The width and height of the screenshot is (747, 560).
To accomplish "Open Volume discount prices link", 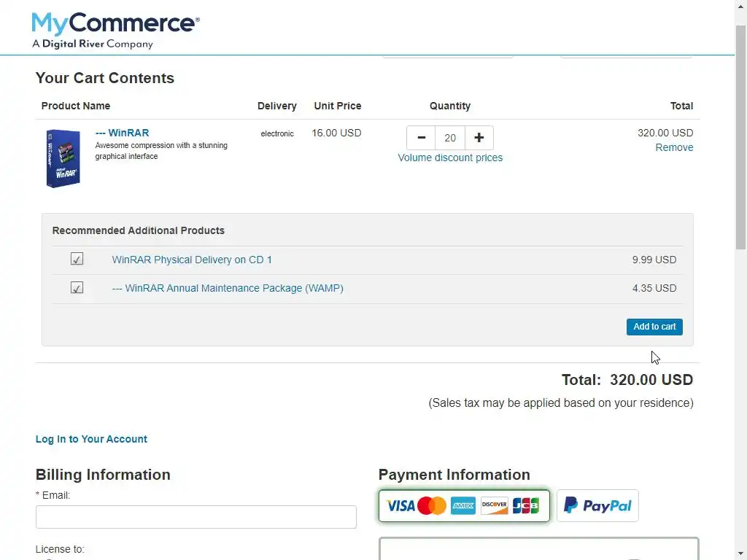I will point(450,157).
